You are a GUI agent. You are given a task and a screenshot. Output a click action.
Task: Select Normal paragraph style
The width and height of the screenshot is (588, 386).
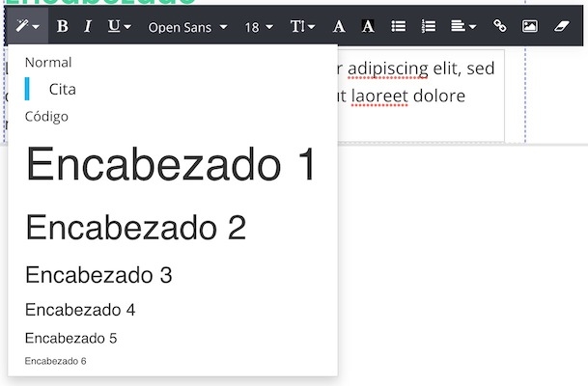pyautogui.click(x=48, y=63)
